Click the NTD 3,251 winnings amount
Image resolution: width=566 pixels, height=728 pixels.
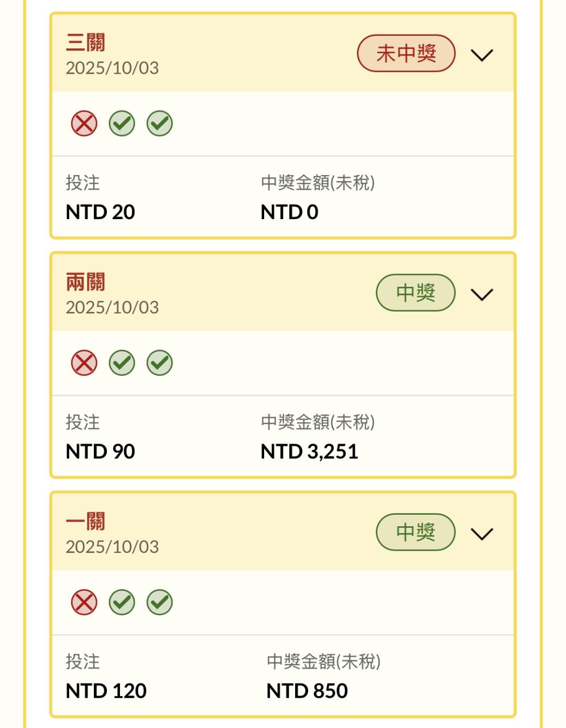point(309,451)
